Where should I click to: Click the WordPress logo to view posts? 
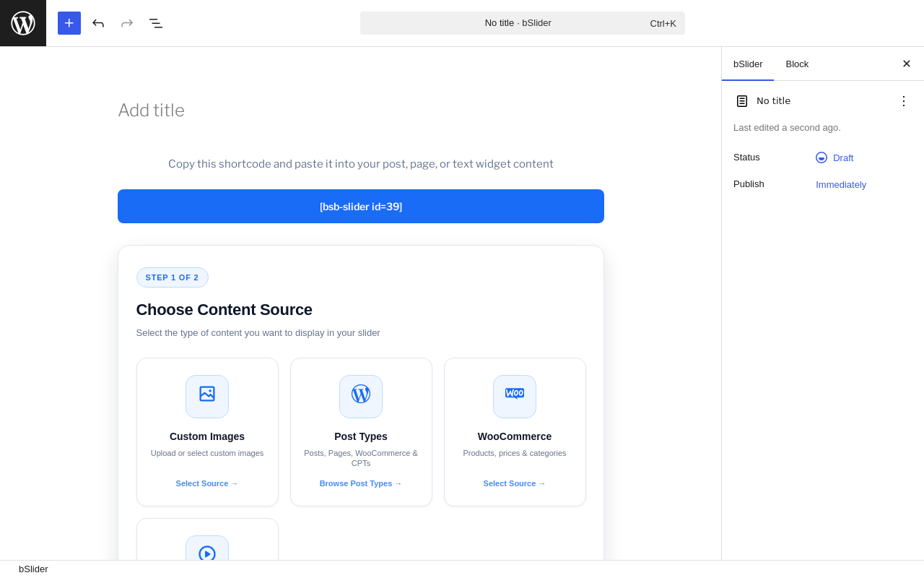tap(23, 23)
